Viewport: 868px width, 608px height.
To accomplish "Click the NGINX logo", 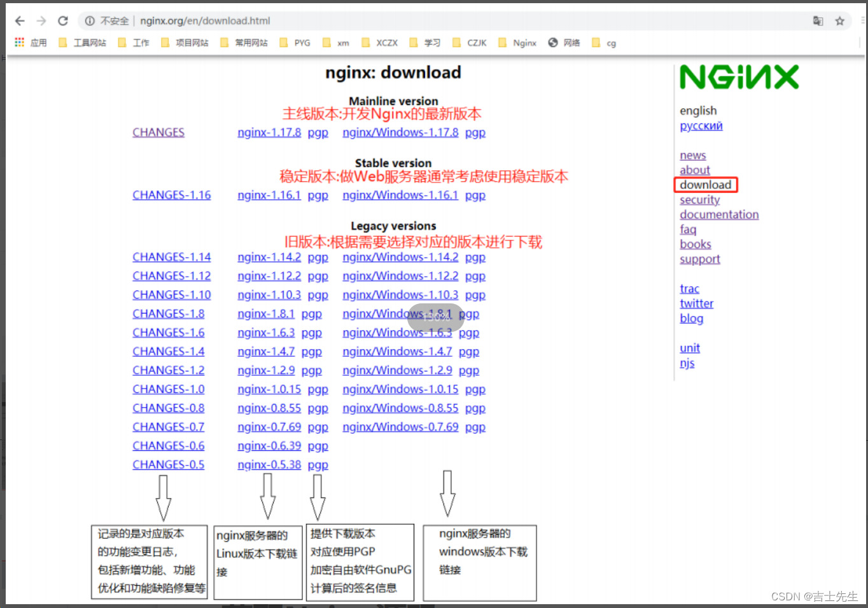I will click(739, 77).
